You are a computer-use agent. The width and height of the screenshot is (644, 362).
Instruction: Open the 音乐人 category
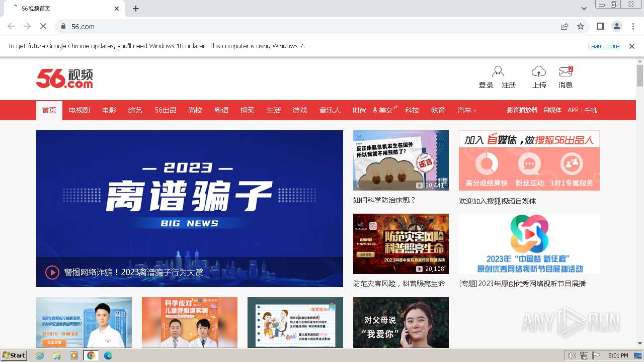pos(330,110)
